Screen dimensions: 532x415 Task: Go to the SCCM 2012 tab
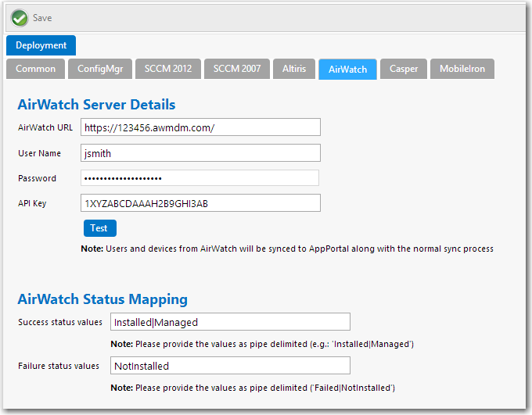(x=167, y=69)
